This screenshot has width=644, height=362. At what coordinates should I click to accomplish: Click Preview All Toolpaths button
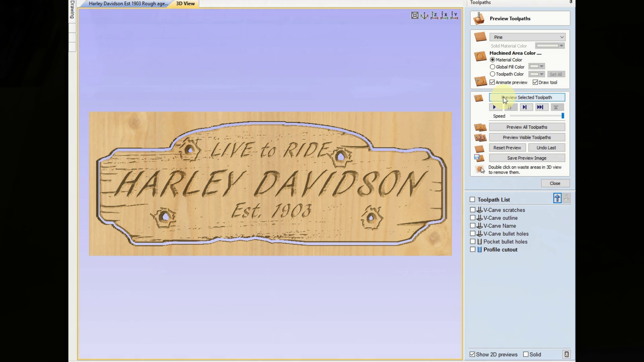[527, 127]
